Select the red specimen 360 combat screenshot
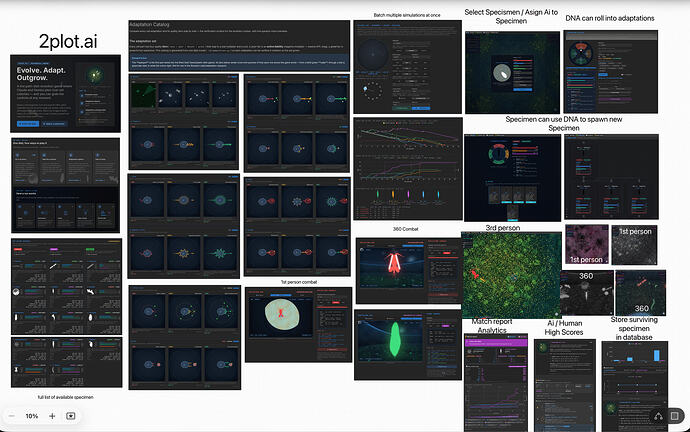Viewport: 690px width, 432px height. 408,271
